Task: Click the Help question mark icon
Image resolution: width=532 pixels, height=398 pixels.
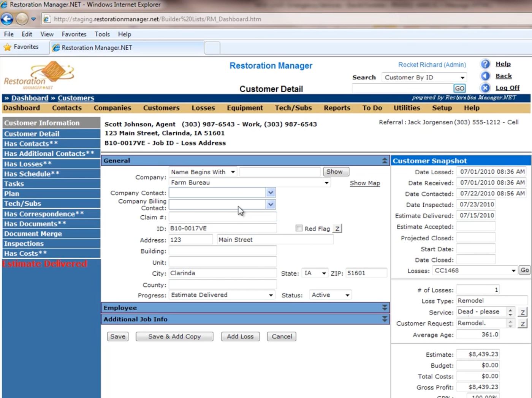Action: [485, 64]
